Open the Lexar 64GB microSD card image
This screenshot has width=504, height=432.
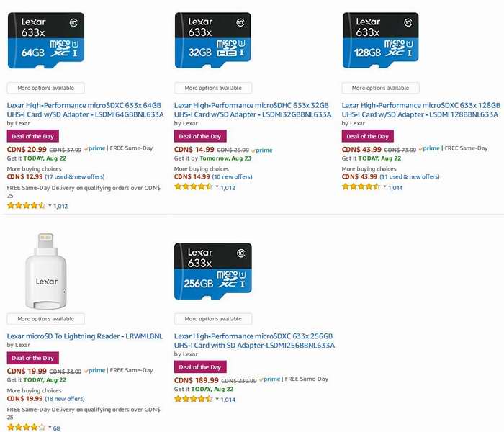46,40
